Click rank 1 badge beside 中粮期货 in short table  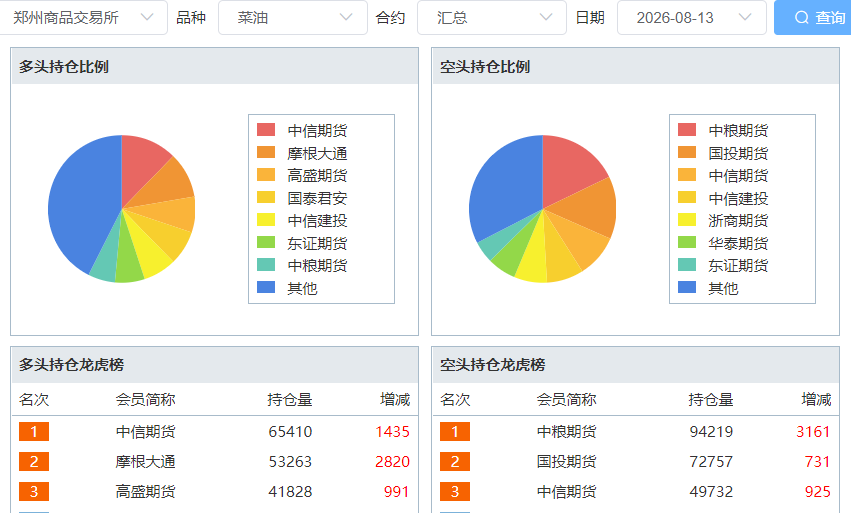point(455,432)
